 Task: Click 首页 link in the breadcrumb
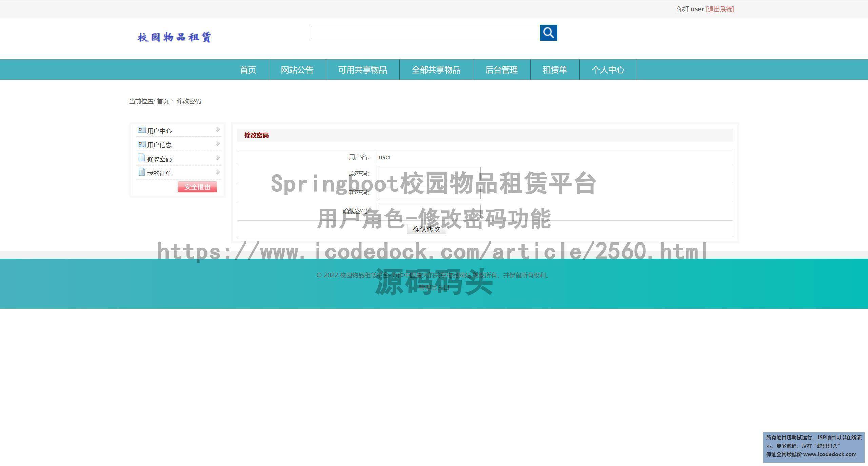click(162, 101)
